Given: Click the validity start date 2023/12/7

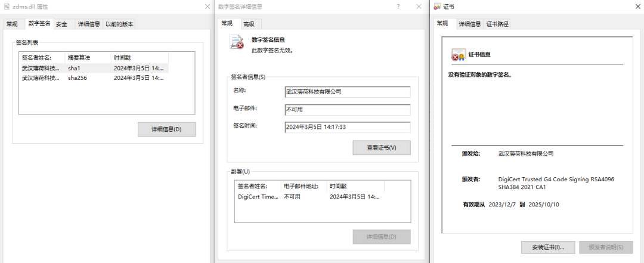Looking at the screenshot, I should [503, 204].
